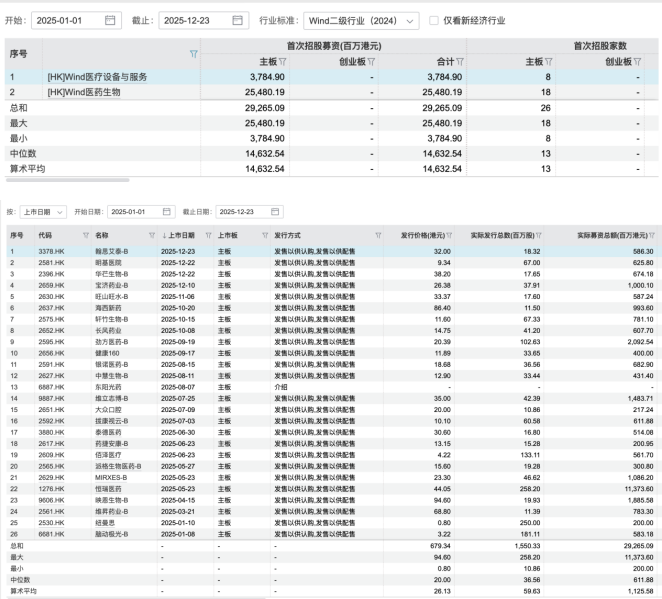Click stock code 3378.HK

coord(52,250)
